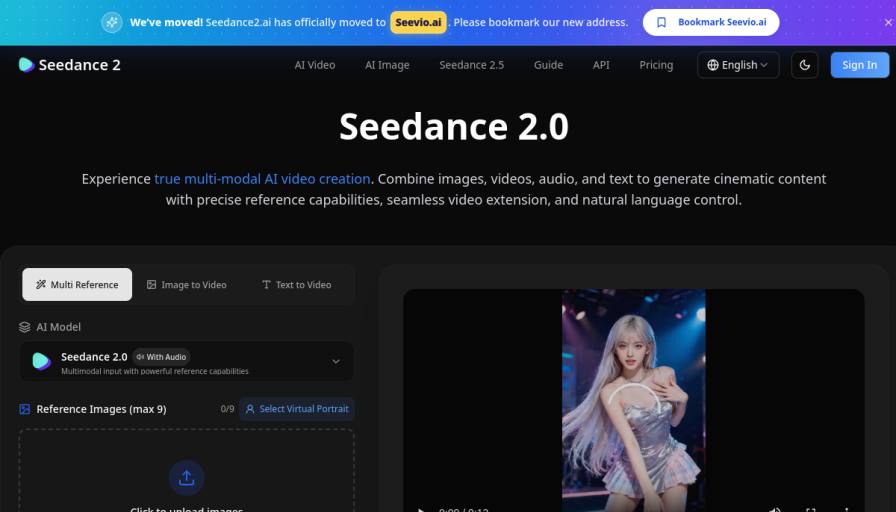
Task: Click Bookmark Seevio.ai button
Action: (711, 22)
